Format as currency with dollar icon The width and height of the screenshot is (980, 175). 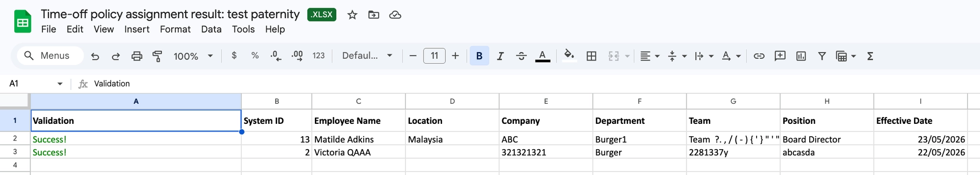tap(234, 55)
